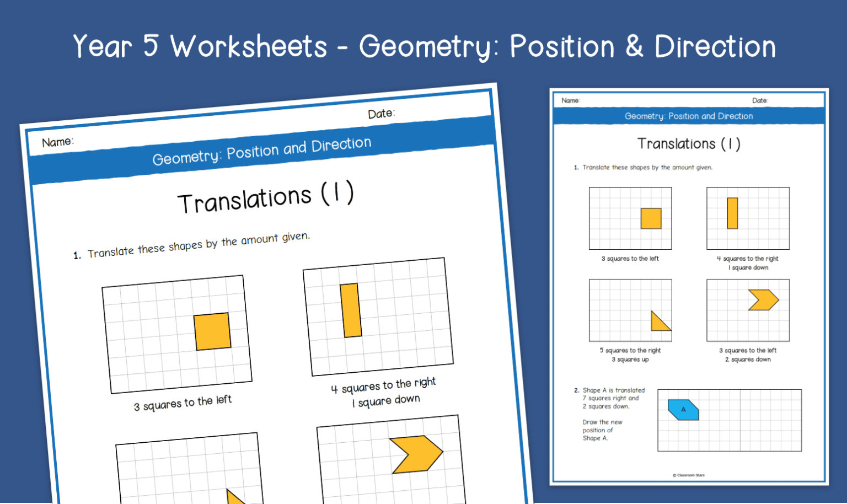Select the yellow square on large worksheet grid
The width and height of the screenshot is (847, 504).
[212, 331]
